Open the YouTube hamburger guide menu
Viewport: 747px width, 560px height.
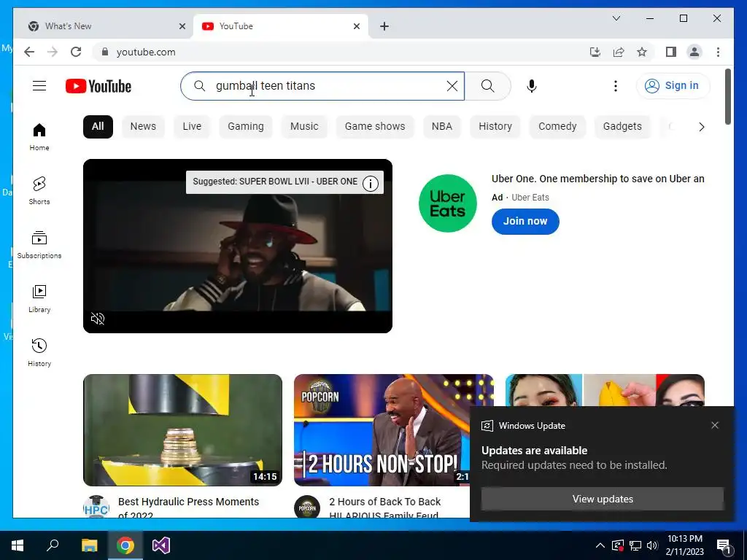pyautogui.click(x=39, y=86)
